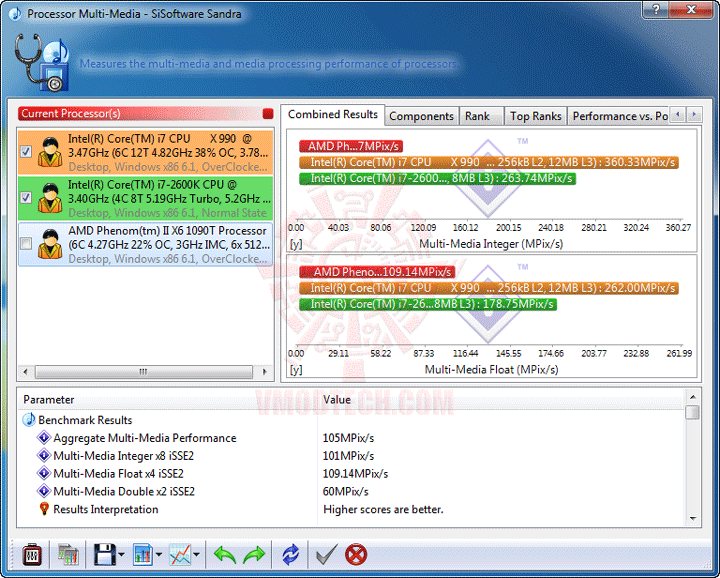The height and width of the screenshot is (578, 720).
Task: Go back with the green left arrow
Action: (225, 555)
